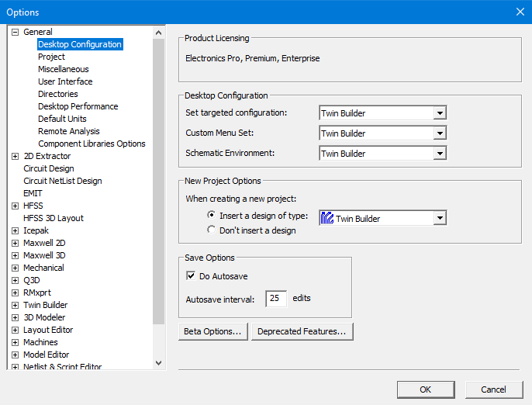This screenshot has width=532, height=405.
Task: Select Insert a design of type
Action: pyautogui.click(x=212, y=216)
